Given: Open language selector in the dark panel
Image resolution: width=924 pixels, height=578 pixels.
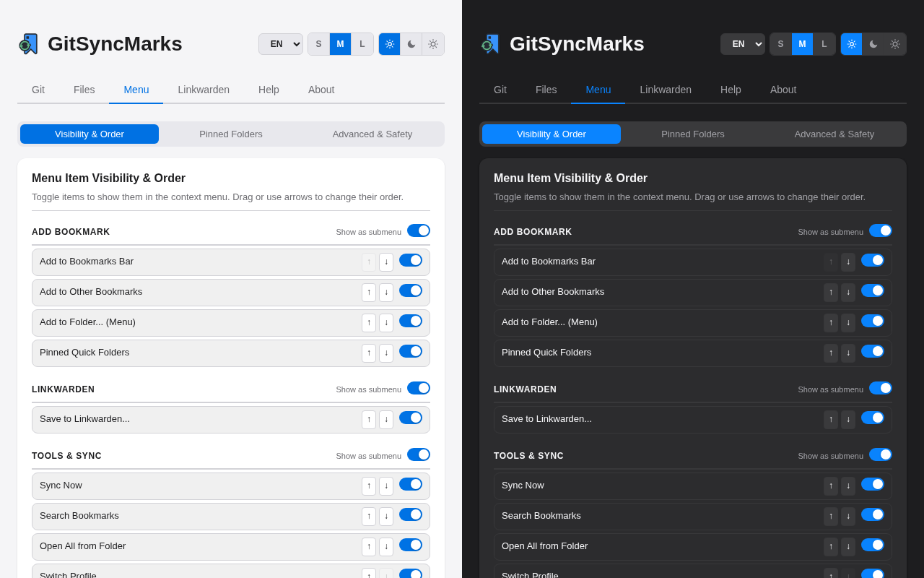Looking at the screenshot, I should pyautogui.click(x=743, y=43).
